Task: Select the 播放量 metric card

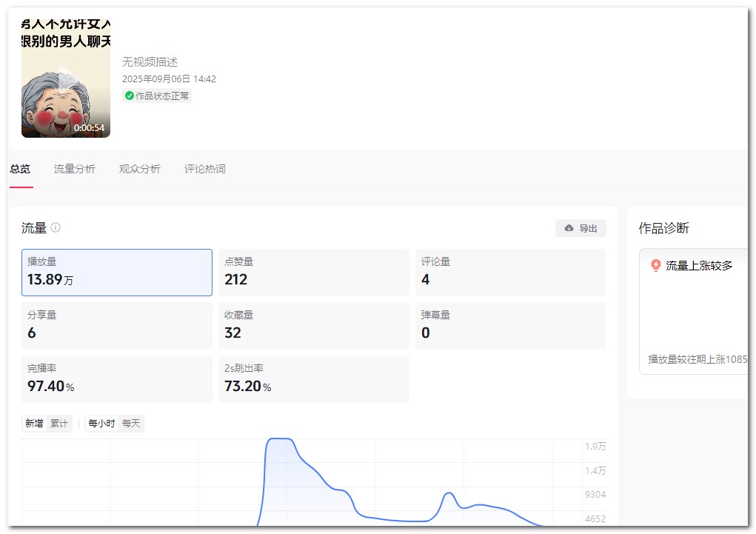Action: point(117,273)
